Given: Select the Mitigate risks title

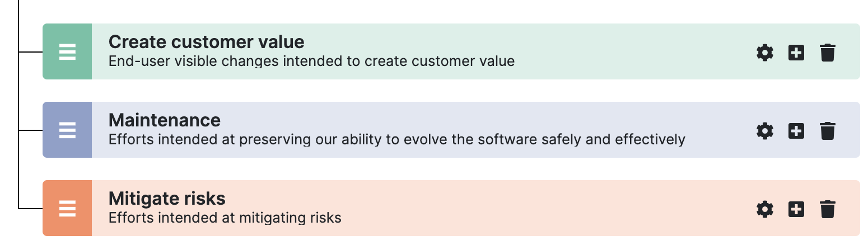Looking at the screenshot, I should click(167, 199).
